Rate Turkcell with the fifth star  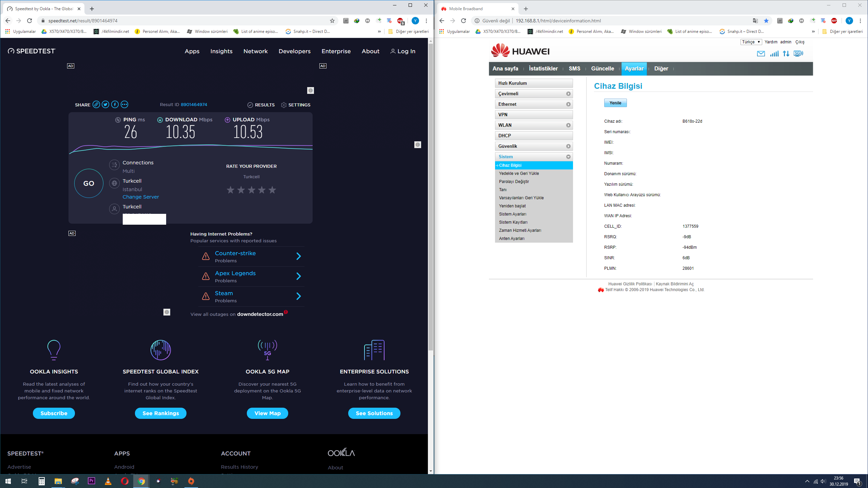(272, 190)
